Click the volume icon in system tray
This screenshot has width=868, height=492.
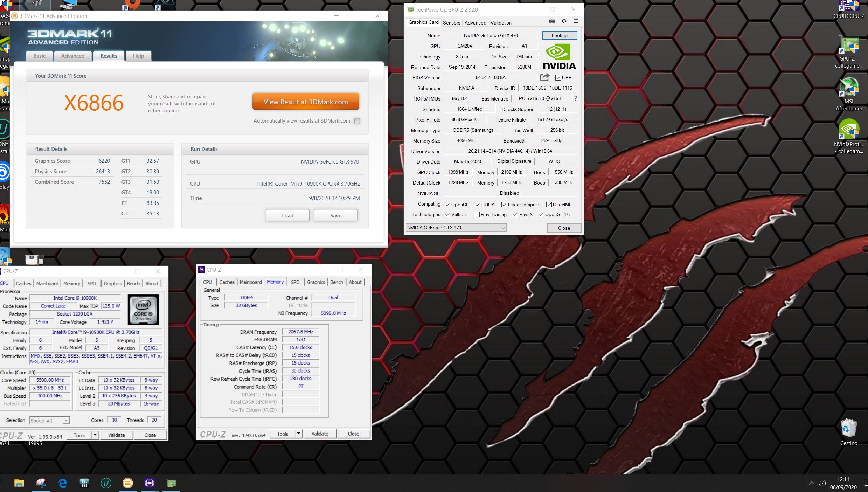[x=822, y=484]
